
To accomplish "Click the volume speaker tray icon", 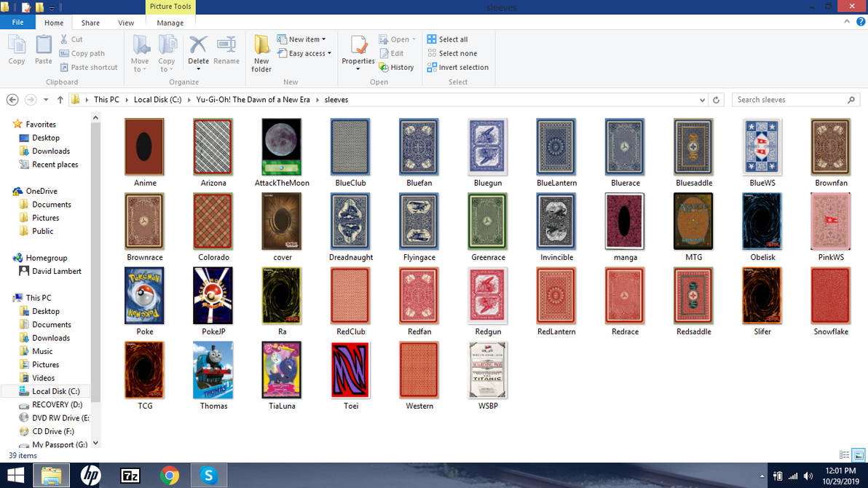I will (x=808, y=476).
